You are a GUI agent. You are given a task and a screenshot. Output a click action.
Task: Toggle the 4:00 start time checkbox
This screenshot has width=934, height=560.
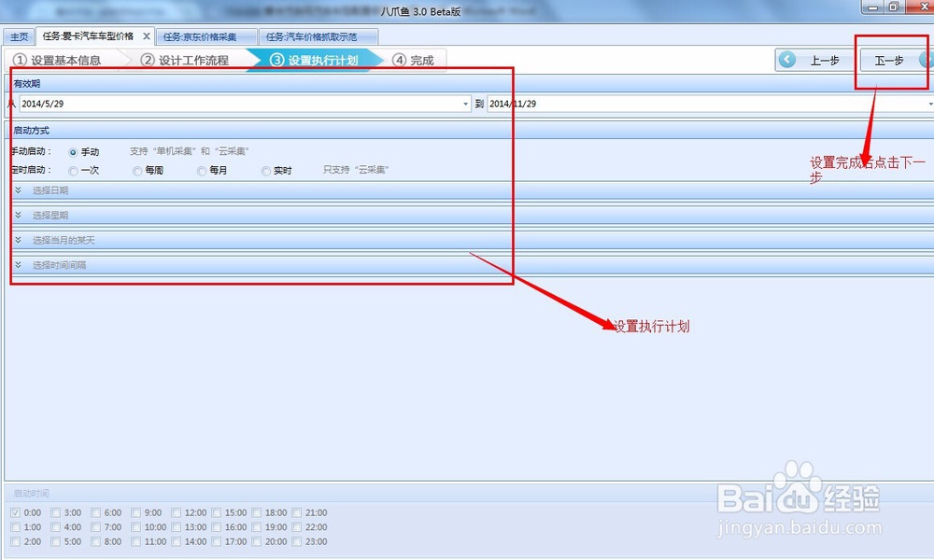point(55,527)
